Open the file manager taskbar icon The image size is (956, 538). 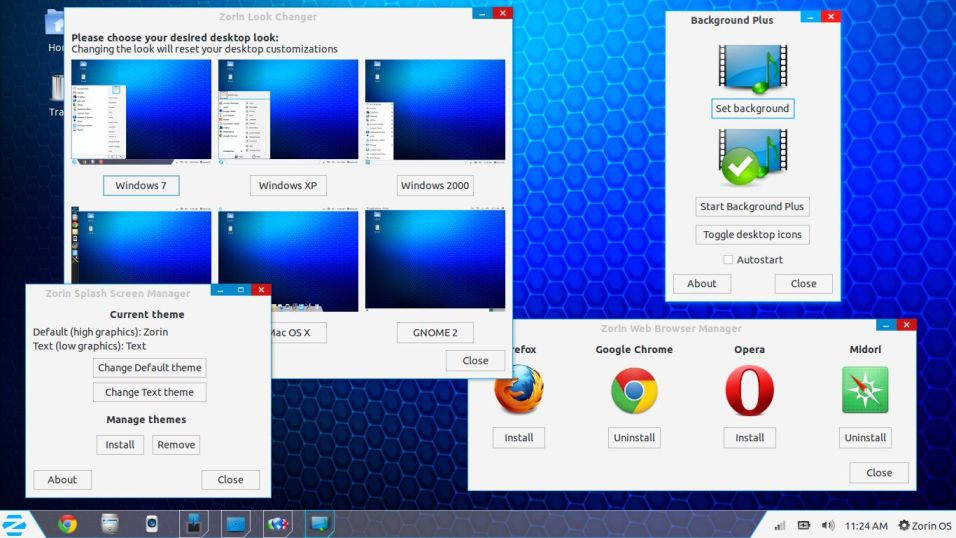click(110, 524)
